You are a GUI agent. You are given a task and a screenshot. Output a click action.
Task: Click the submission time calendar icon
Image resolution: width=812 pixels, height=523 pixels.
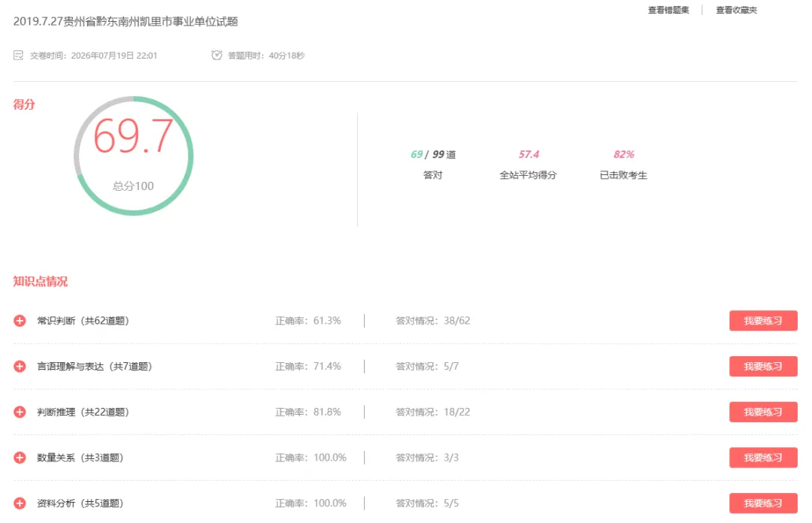pyautogui.click(x=18, y=56)
